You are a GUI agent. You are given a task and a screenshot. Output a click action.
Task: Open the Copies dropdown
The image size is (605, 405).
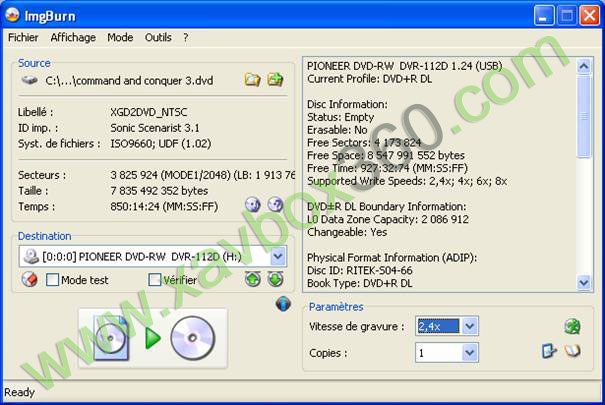pos(469,353)
